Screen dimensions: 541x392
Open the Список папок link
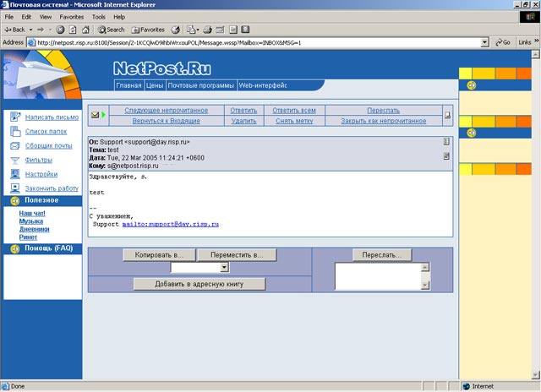[x=46, y=131]
